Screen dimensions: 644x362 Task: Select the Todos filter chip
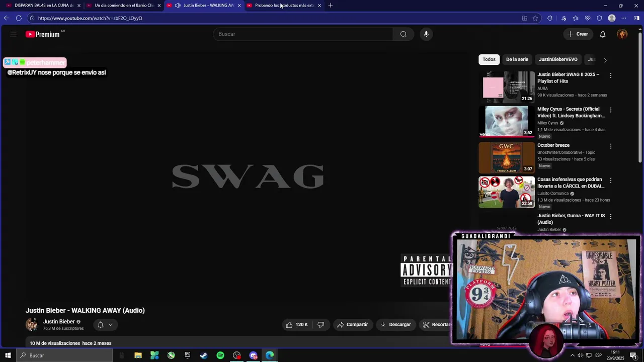point(489,59)
